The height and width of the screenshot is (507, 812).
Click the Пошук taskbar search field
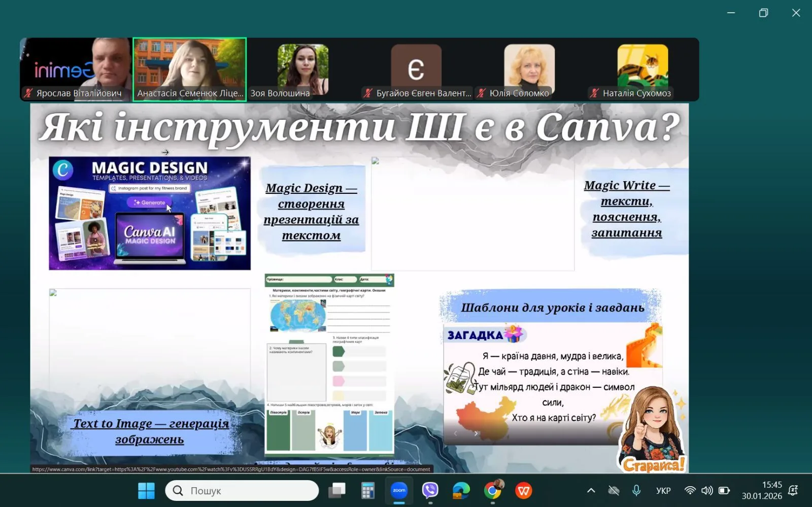(242, 491)
